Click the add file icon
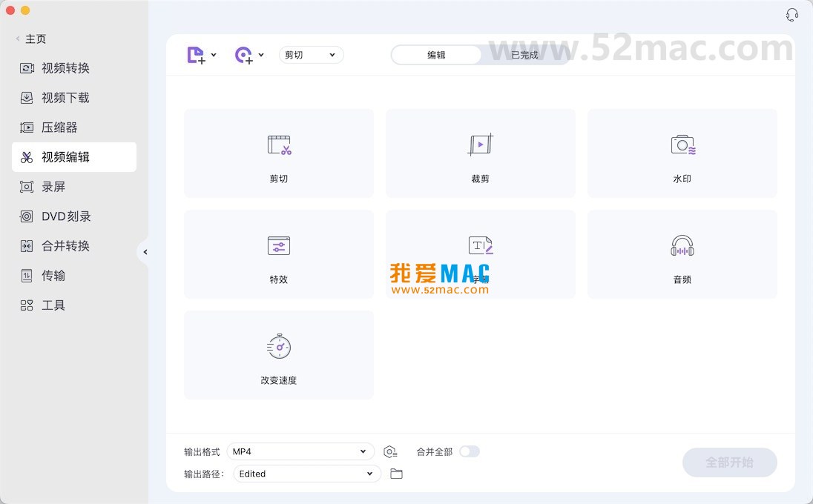This screenshot has width=813, height=504. coord(196,55)
